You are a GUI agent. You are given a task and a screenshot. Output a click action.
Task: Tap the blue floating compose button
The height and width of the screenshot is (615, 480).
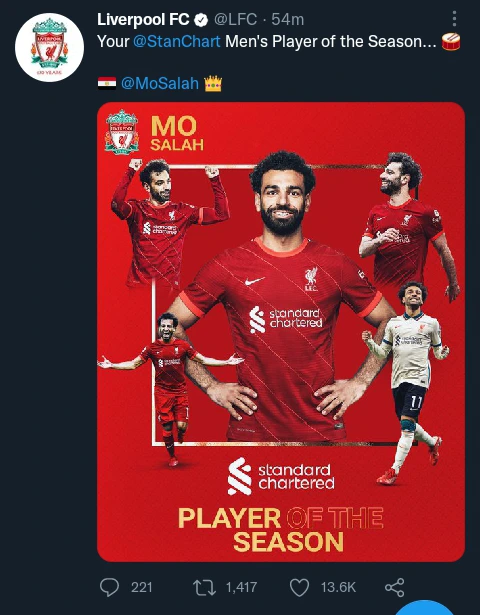425,608
